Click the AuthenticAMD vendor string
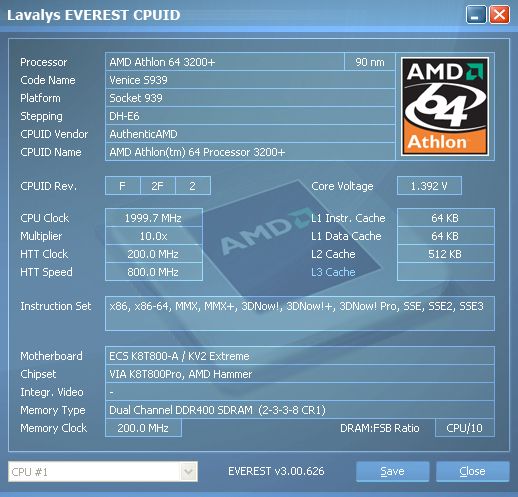Viewport: 518px width, 497px height. (x=250, y=134)
